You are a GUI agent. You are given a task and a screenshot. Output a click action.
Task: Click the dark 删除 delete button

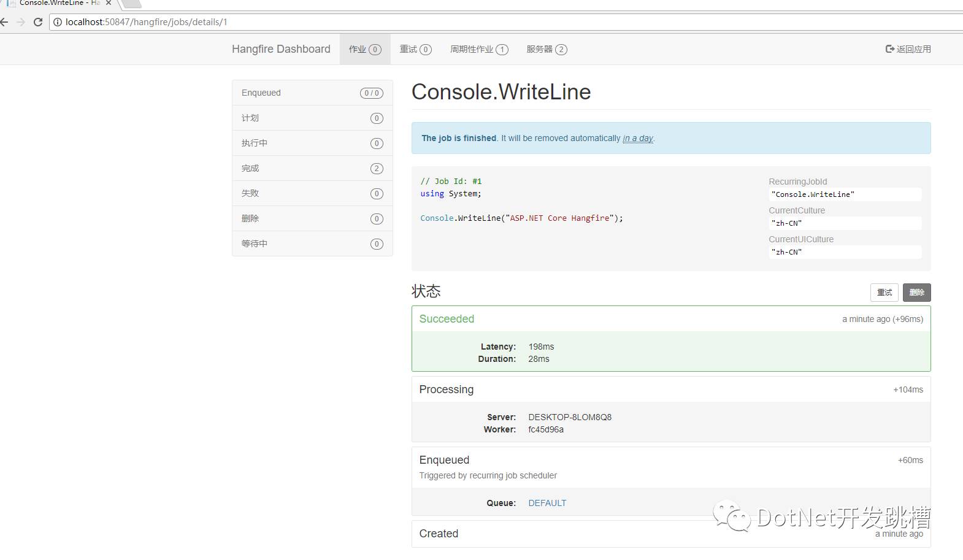pos(916,293)
